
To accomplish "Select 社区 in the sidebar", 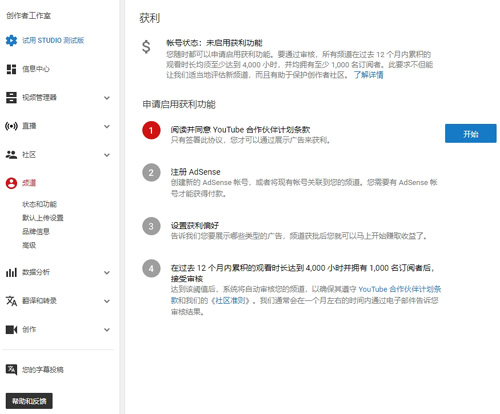I will tap(29, 155).
